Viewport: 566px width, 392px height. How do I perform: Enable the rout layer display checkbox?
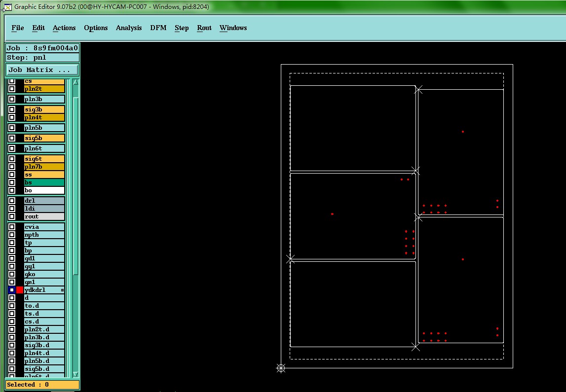point(12,216)
